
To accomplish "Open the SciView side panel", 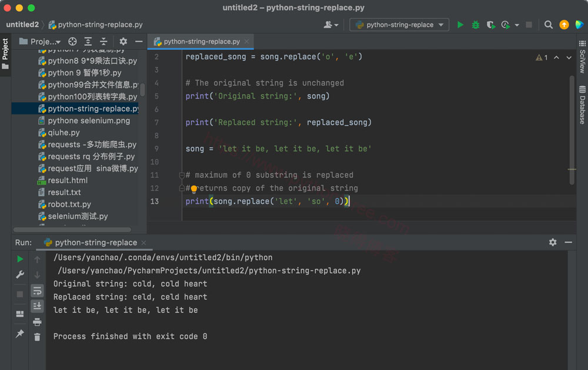I will tap(582, 56).
